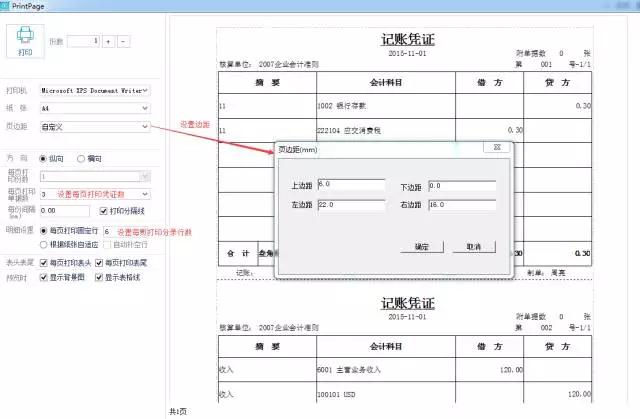Click the top margin (上边距) input field
This screenshot has width=640, height=419.
350,185
